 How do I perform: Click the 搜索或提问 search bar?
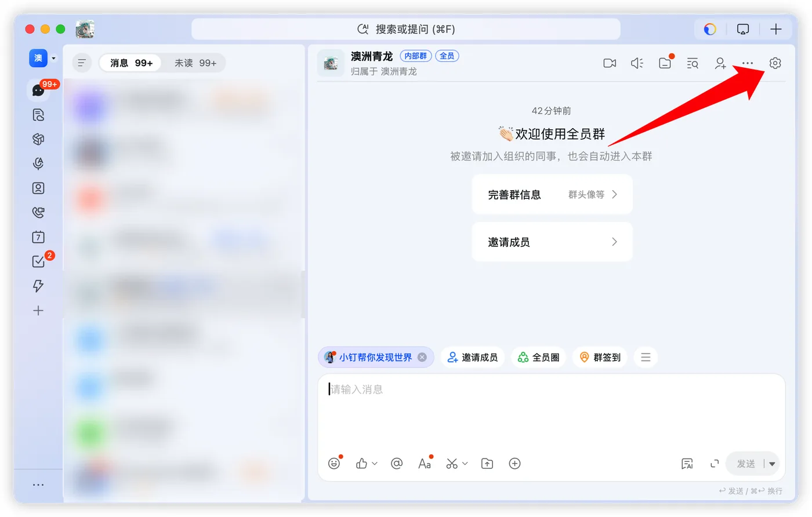pyautogui.click(x=406, y=29)
